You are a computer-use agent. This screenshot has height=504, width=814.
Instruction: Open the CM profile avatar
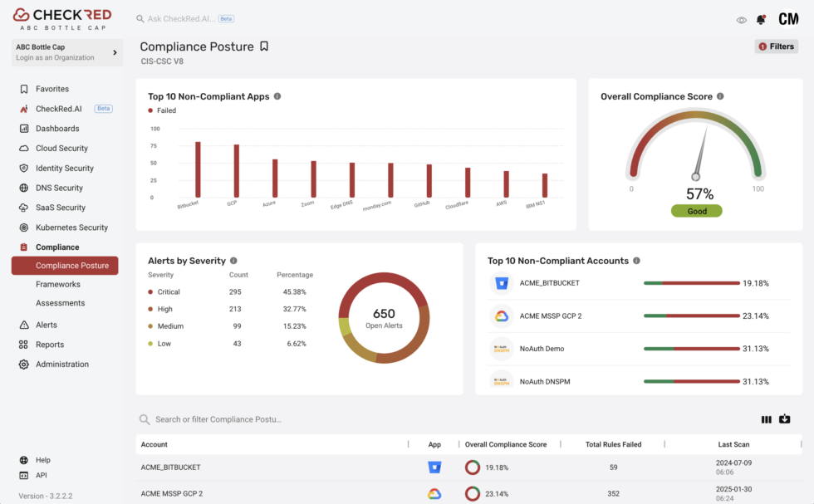[x=790, y=18]
